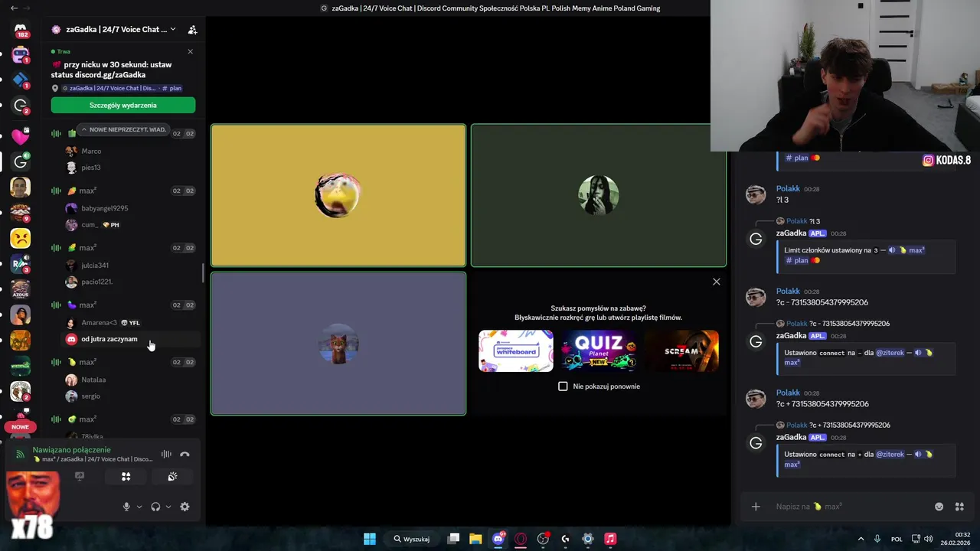Open Apple Music icon on taskbar
This screenshot has height=551, width=980.
[610, 539]
